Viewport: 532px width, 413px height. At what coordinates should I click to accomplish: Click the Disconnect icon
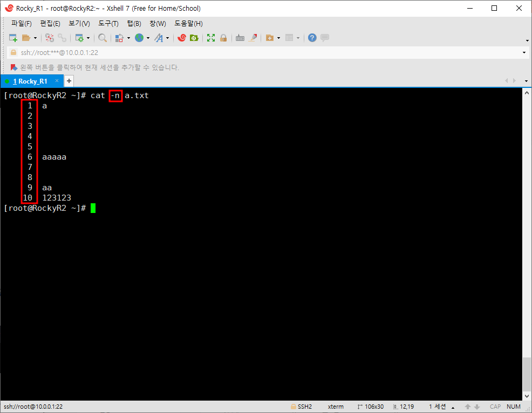click(50, 38)
